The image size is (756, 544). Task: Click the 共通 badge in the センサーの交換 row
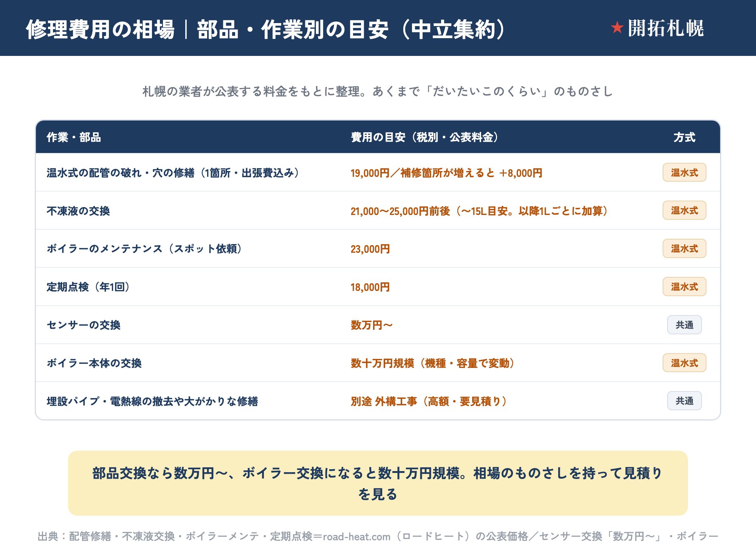tap(684, 325)
